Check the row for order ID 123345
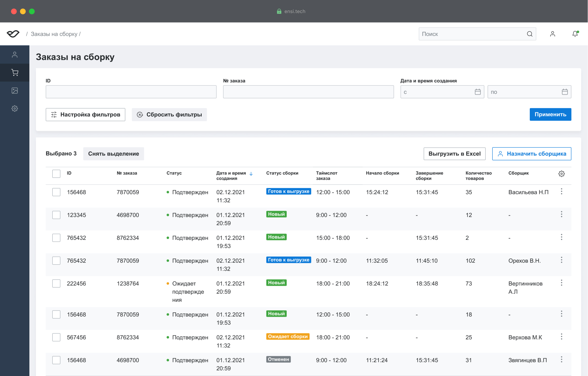 pyautogui.click(x=56, y=215)
